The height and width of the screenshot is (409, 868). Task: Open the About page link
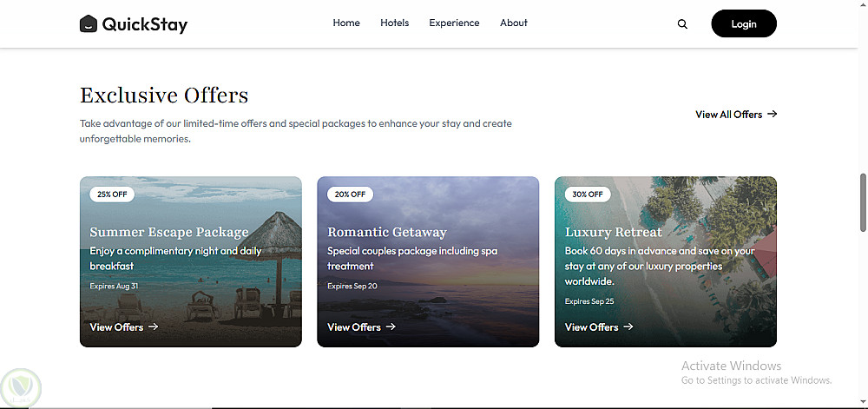pos(514,23)
